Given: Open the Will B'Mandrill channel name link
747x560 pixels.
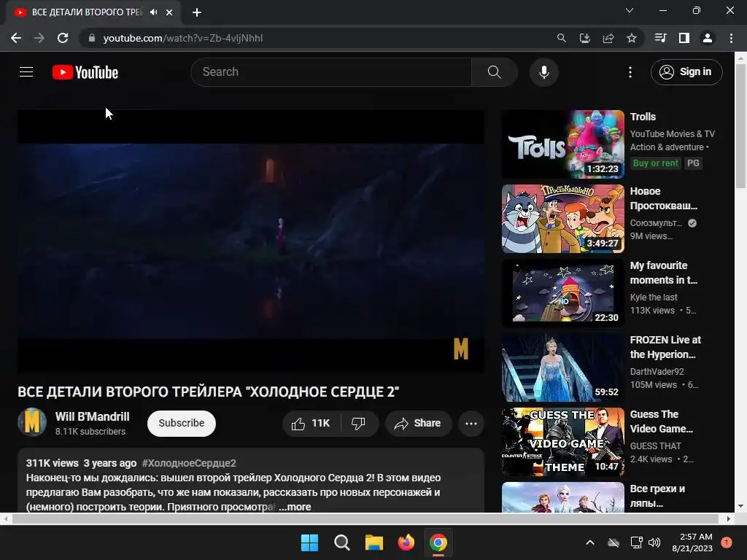Looking at the screenshot, I should coord(93,416).
